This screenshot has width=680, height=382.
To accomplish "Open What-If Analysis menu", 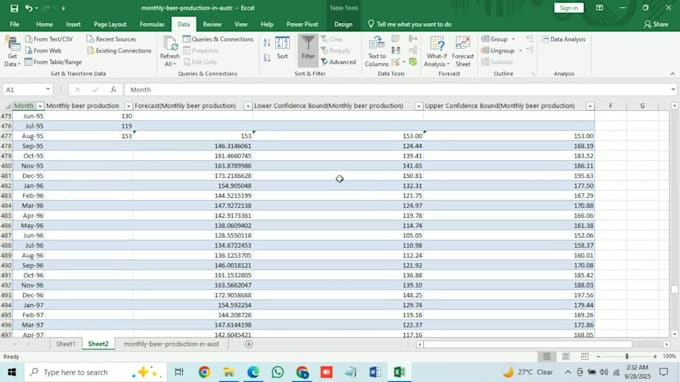I will pos(437,52).
